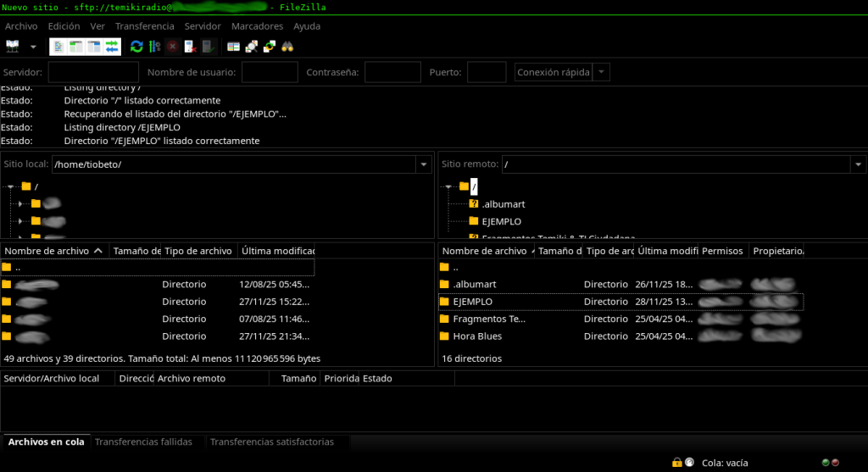Image resolution: width=868 pixels, height=472 pixels.
Task: Expand the Sitio remoto path dropdown
Action: pyautogui.click(x=858, y=164)
